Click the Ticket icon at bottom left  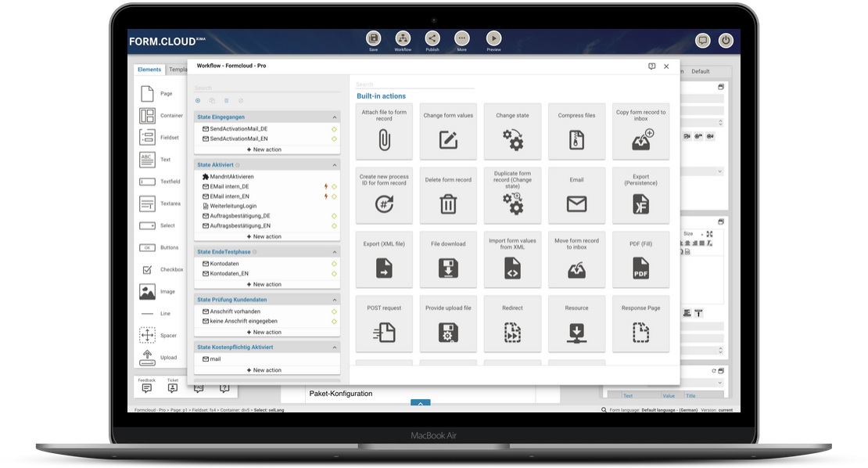173,388
